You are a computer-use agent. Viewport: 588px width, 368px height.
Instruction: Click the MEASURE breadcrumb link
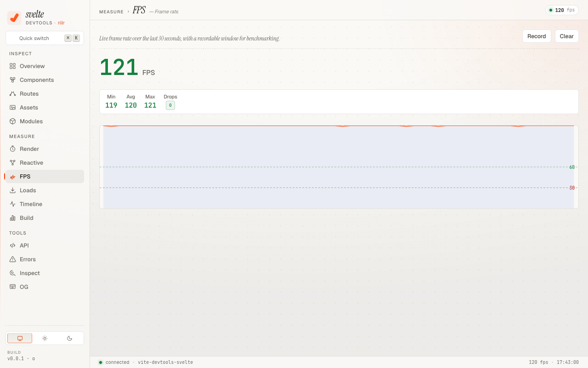tap(111, 12)
